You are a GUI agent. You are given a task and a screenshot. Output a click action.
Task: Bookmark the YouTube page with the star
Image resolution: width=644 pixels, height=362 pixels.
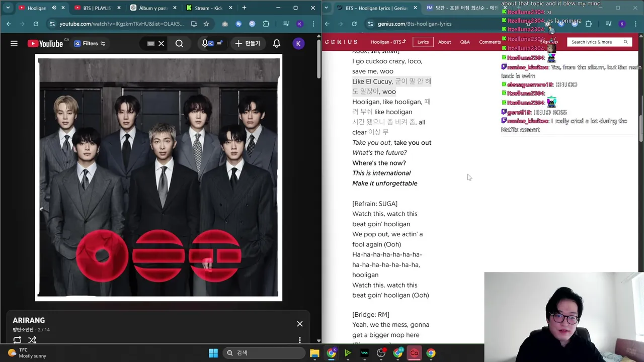[206, 24]
